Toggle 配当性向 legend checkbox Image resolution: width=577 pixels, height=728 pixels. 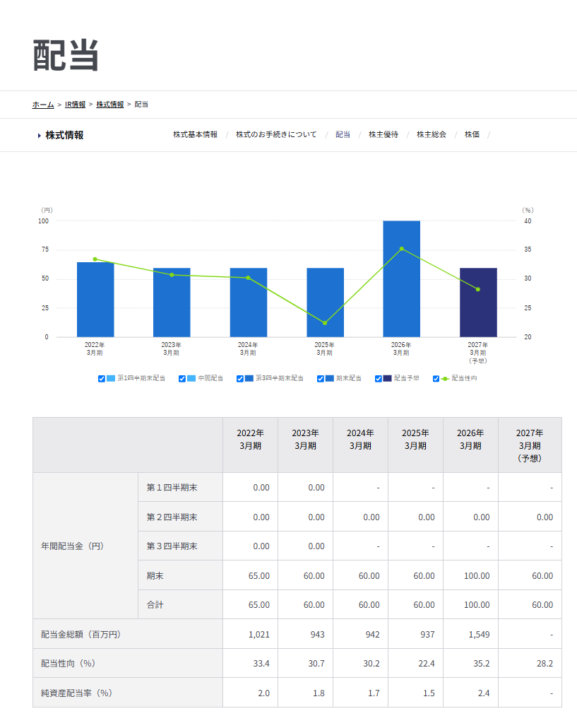[436, 379]
